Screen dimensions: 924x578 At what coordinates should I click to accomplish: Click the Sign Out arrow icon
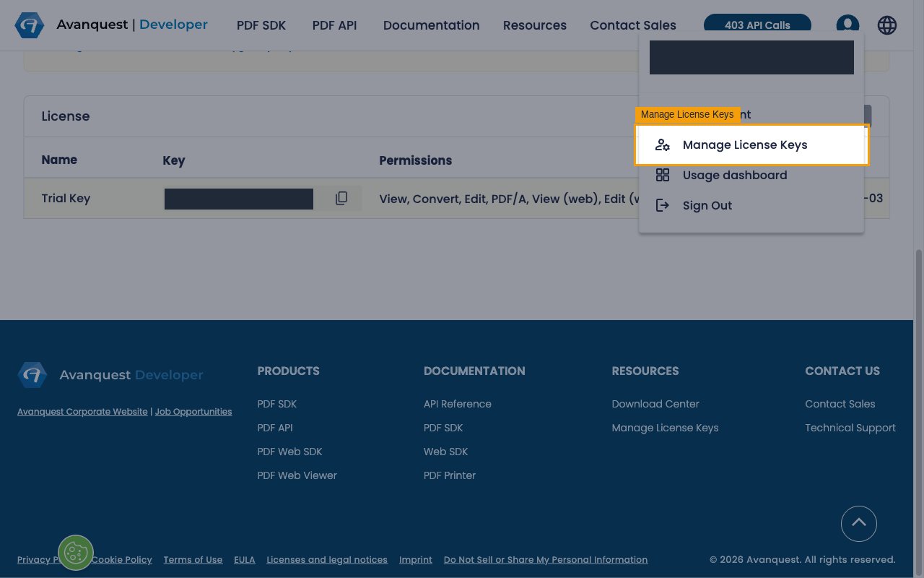click(663, 205)
